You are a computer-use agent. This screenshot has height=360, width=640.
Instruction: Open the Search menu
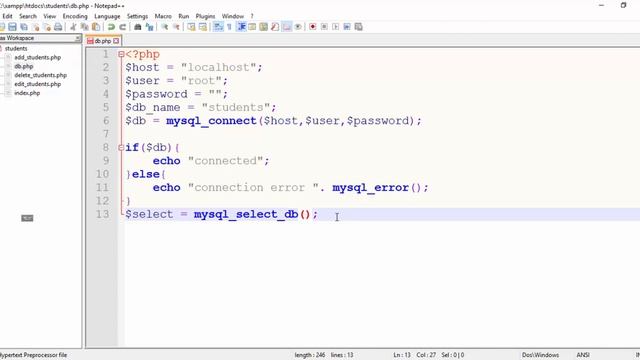pos(28,16)
